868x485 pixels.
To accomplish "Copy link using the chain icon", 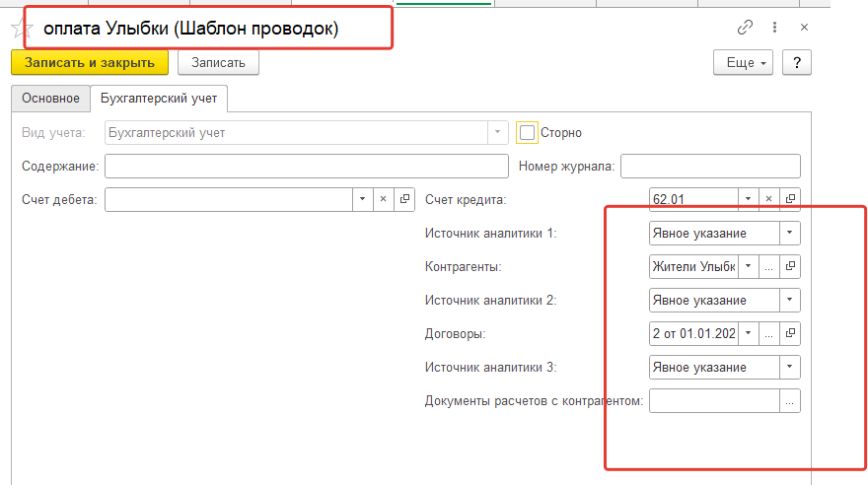I will [x=745, y=27].
